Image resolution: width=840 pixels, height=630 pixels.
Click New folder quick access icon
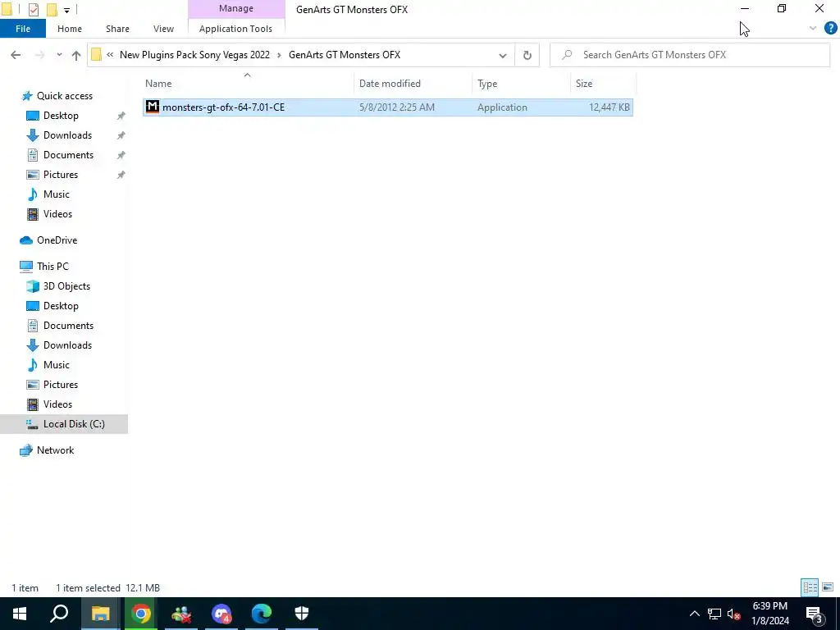52,10
